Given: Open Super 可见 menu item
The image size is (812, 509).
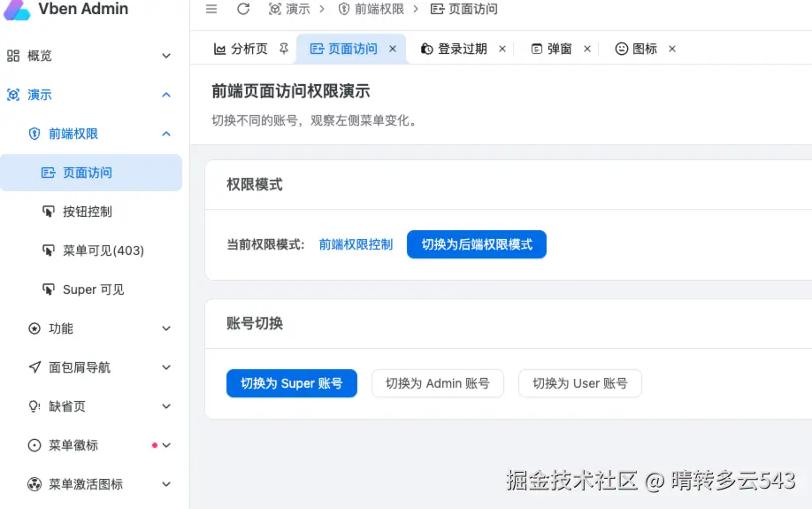Looking at the screenshot, I should click(91, 289).
